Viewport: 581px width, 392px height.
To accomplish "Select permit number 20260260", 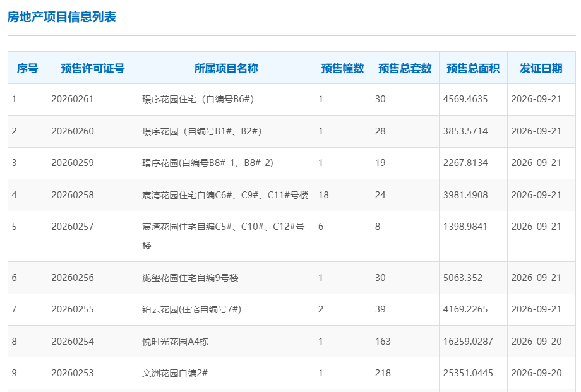I will [x=73, y=131].
